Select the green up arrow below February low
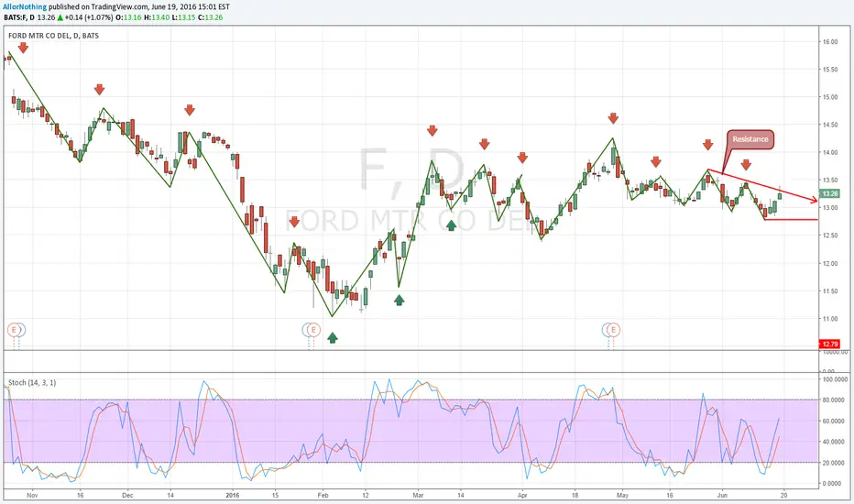This screenshot has width=854, height=504. click(333, 338)
